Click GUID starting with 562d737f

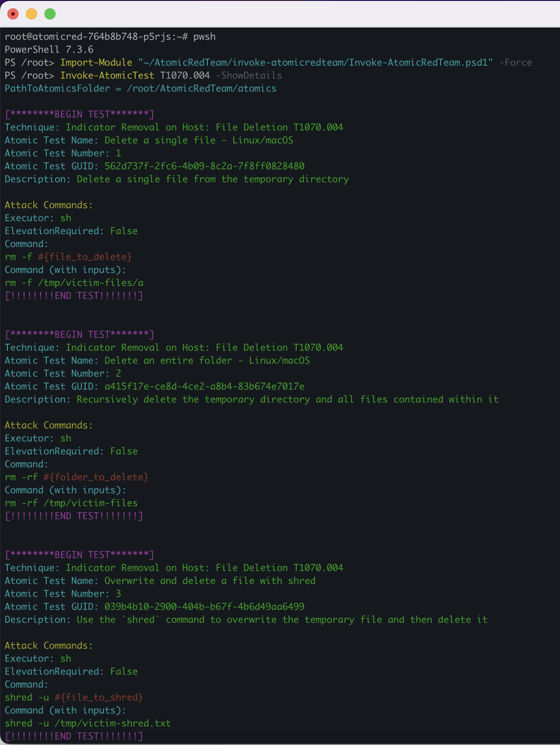tap(204, 166)
